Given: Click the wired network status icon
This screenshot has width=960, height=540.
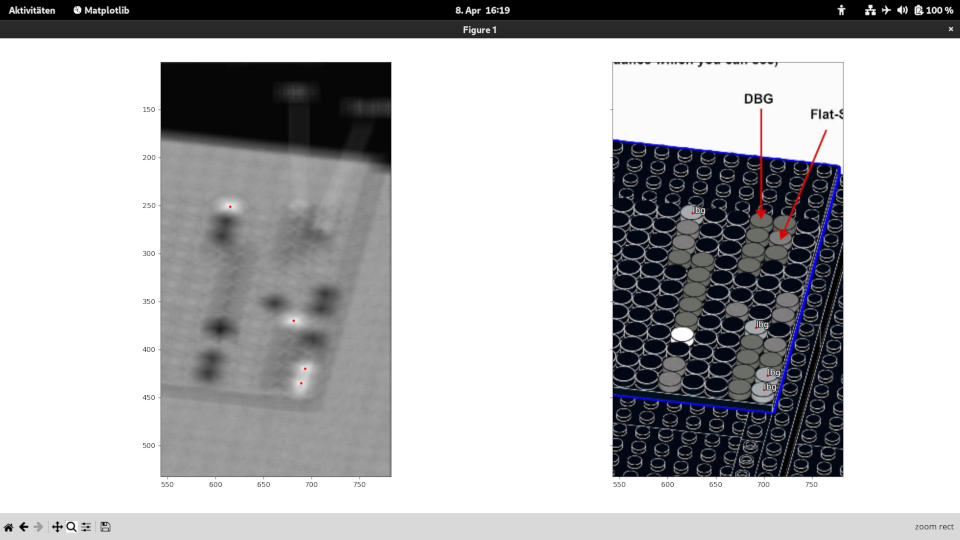Looking at the screenshot, I should click(x=870, y=10).
